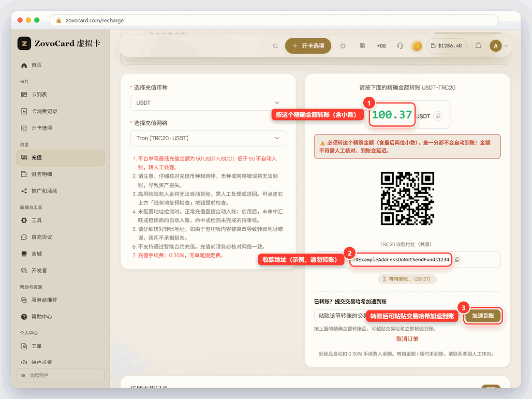The height and width of the screenshot is (399, 532).
Task: Click the recharge QR code
Action: coord(407,198)
